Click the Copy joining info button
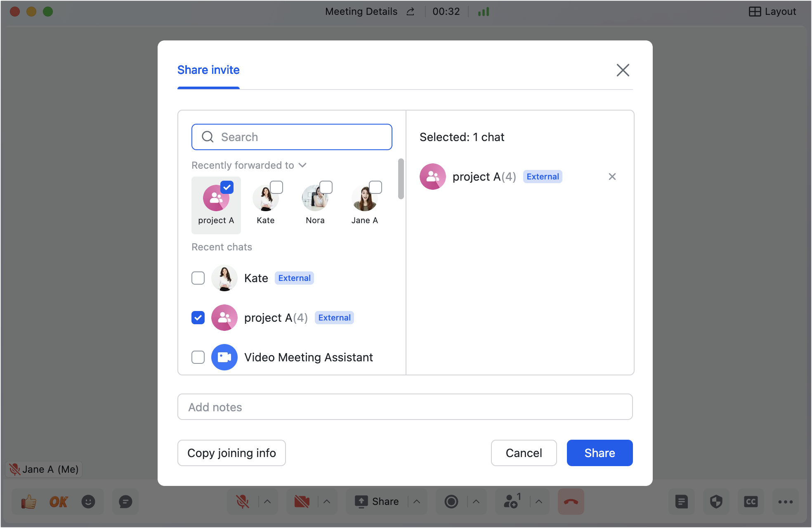 [x=231, y=453]
